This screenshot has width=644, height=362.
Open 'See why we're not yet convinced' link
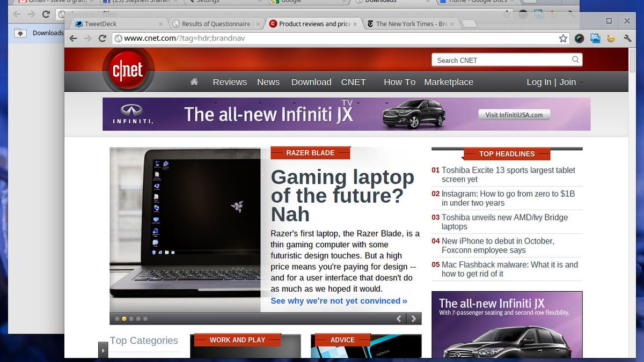[x=338, y=301]
